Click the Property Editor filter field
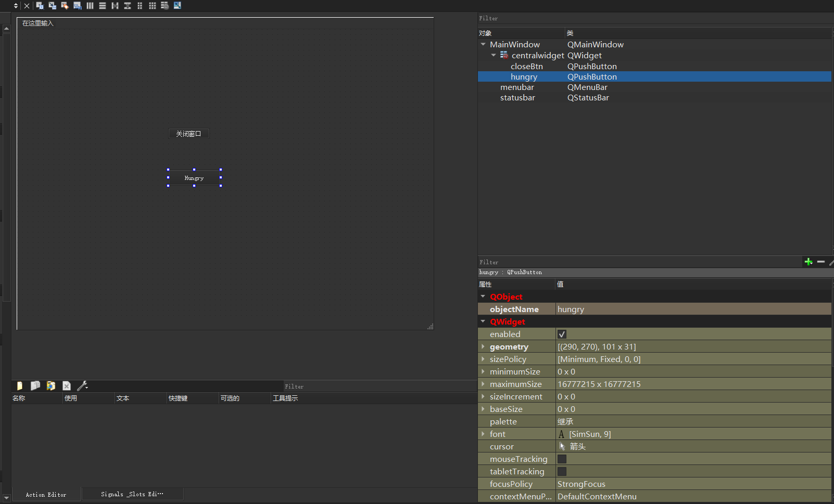 tap(640, 262)
